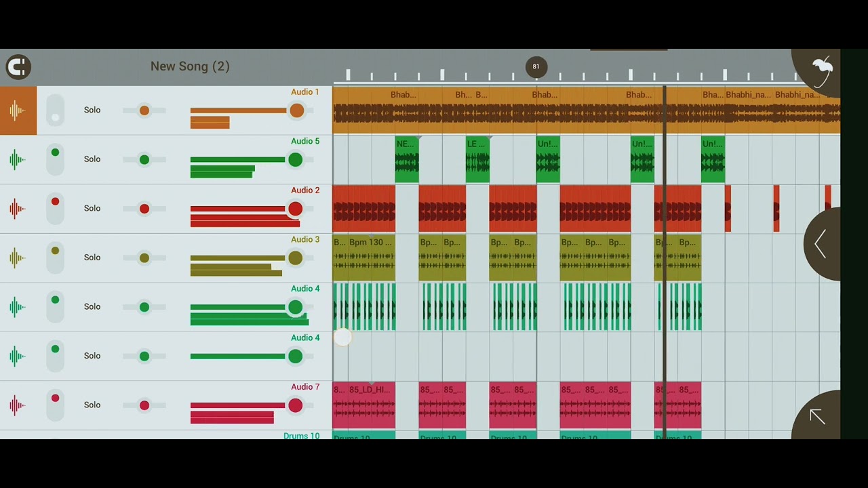Image resolution: width=868 pixels, height=488 pixels.
Task: Select Audio 3 olive waveform icon
Action: 18,258
